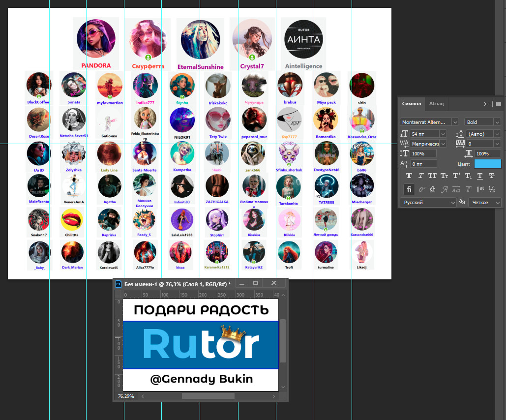Click the fractions ½ icon
The width and height of the screenshot is (506, 420).
click(x=492, y=189)
